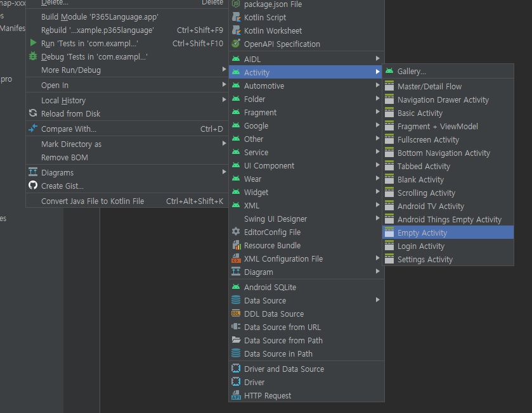Click the package.json File icon
532x413 pixels.
236,4
